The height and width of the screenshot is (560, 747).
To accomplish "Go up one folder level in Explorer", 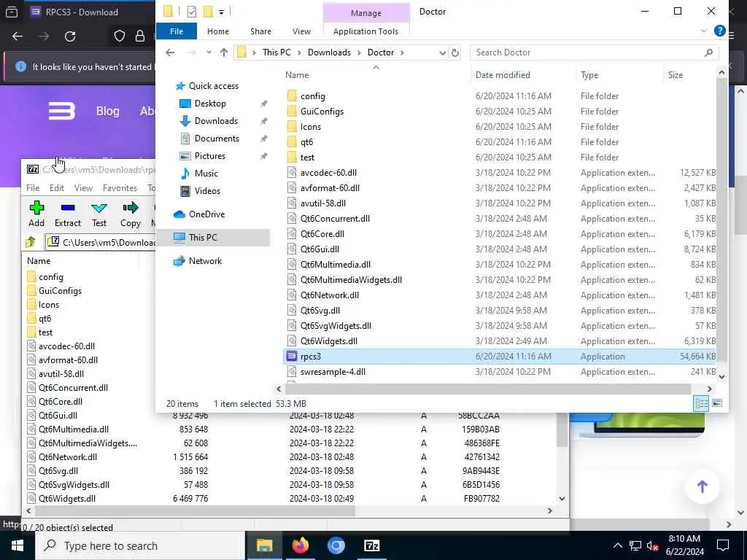I will click(223, 52).
